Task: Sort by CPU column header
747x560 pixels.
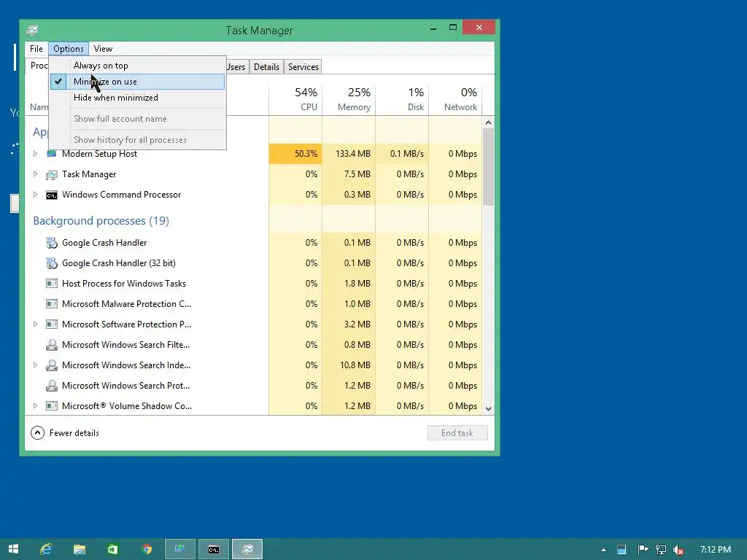Action: 295,99
